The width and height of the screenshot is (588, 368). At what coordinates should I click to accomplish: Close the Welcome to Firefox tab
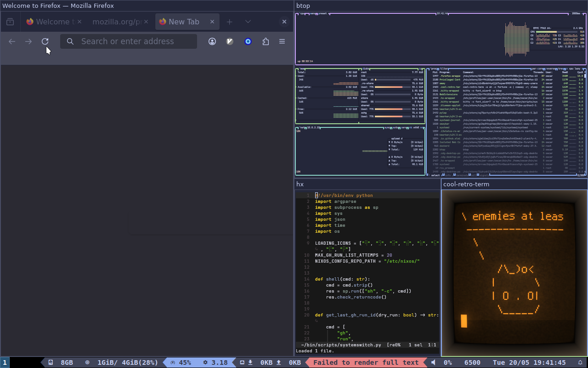coord(79,22)
